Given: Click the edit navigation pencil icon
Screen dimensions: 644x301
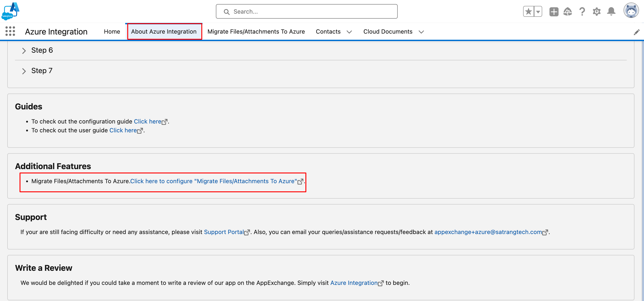Looking at the screenshot, I should point(637,32).
